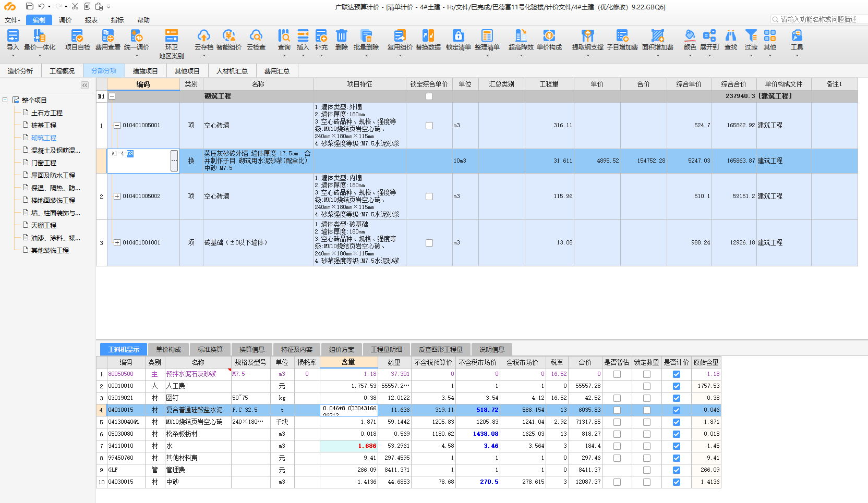Switch to the 措施项目 tab
The width and height of the screenshot is (868, 503).
pyautogui.click(x=145, y=71)
